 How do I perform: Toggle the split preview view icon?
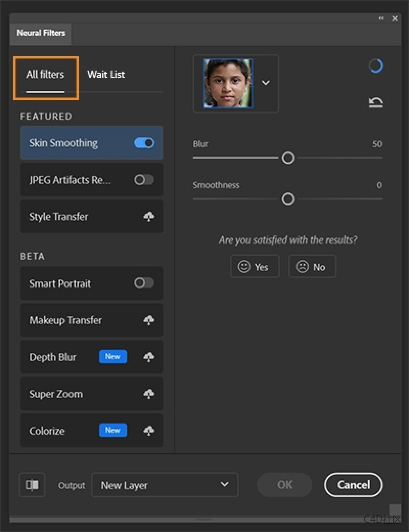[x=32, y=485]
